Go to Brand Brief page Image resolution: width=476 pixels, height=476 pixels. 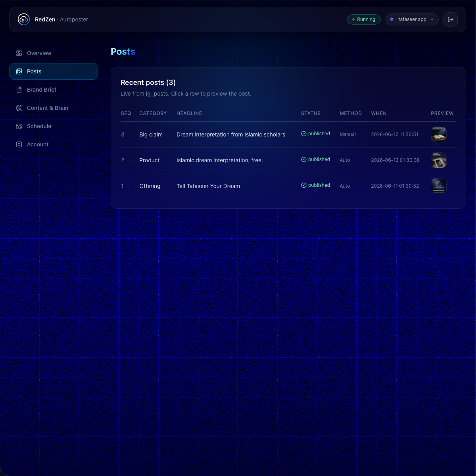(x=54, y=90)
